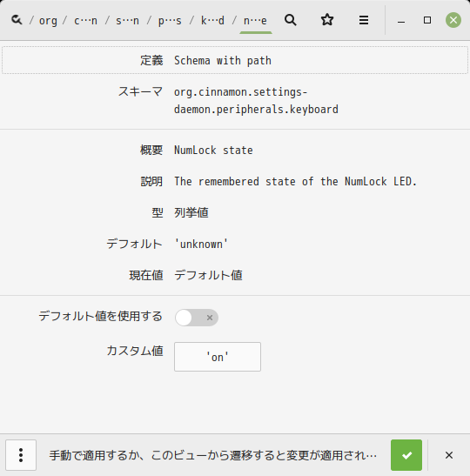Open the search icon in header bar
The image size is (470, 476).
click(291, 20)
